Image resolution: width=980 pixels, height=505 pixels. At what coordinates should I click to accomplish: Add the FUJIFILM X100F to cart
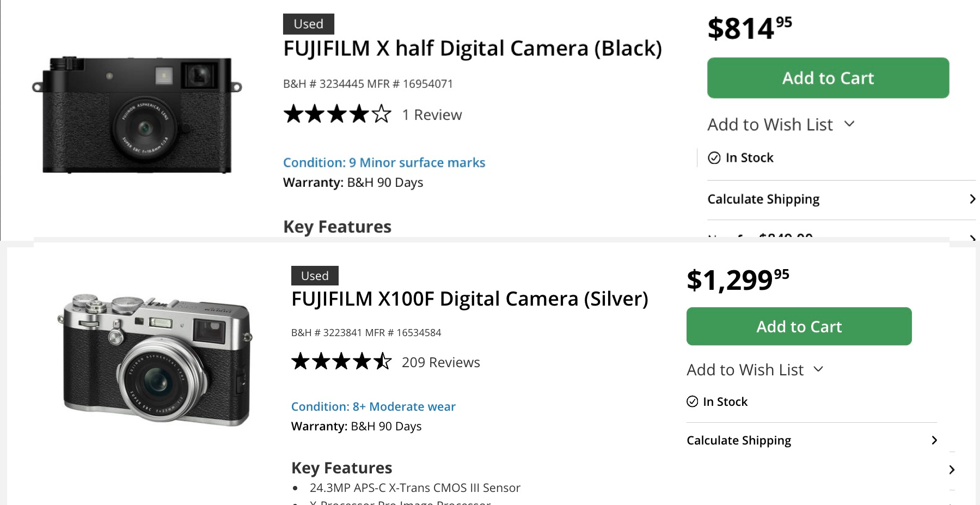click(x=799, y=326)
